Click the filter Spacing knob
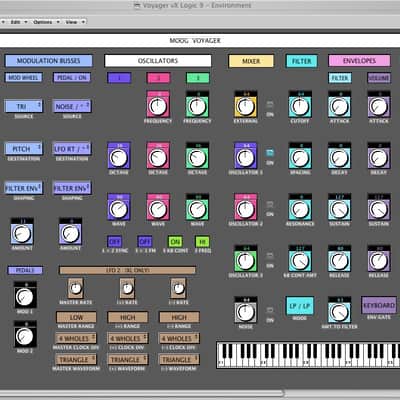The height and width of the screenshot is (400, 400). pos(300,158)
